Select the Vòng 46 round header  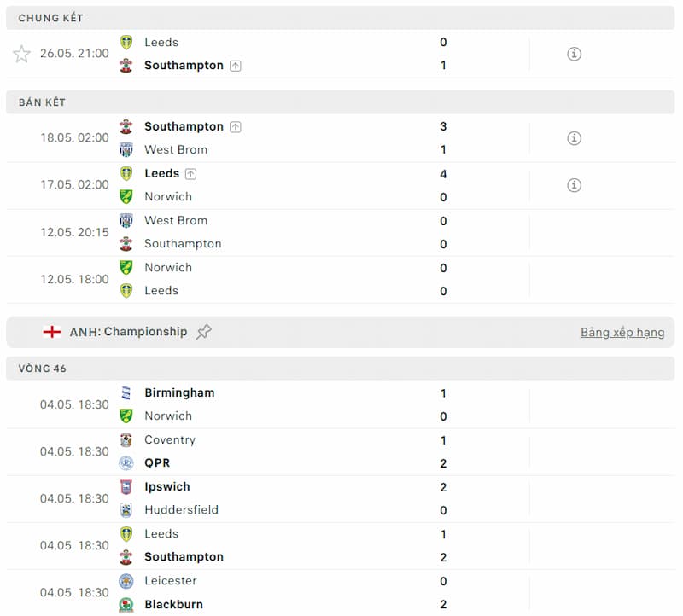[x=43, y=369]
